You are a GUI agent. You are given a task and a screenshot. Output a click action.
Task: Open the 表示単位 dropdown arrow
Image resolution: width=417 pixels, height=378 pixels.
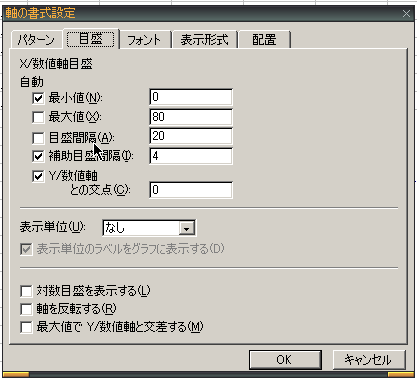(186, 228)
